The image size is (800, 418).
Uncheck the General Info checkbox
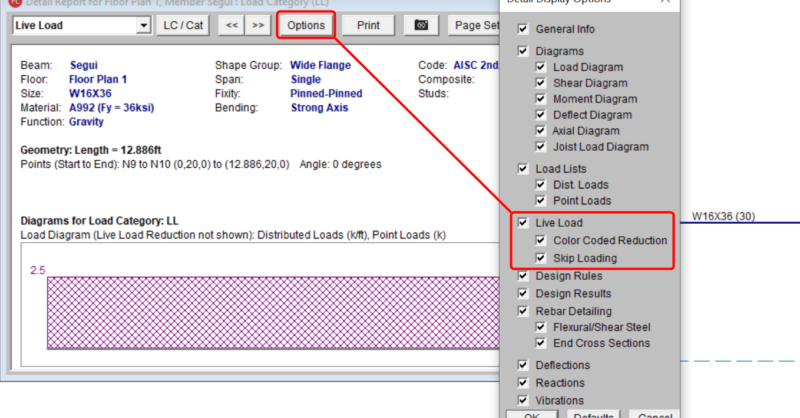click(x=523, y=30)
